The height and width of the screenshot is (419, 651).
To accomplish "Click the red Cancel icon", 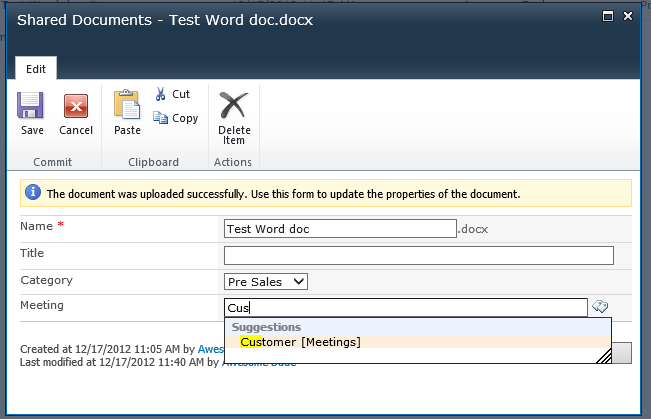I will pos(76,106).
